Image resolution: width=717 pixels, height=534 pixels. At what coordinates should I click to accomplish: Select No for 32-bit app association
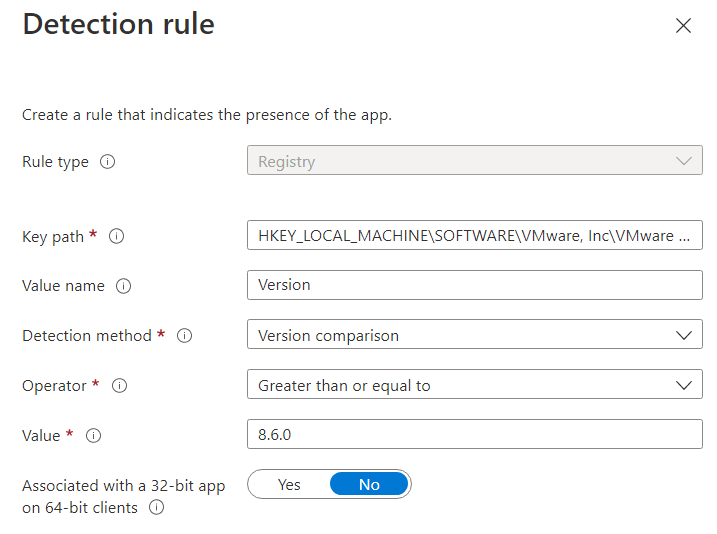pos(369,485)
